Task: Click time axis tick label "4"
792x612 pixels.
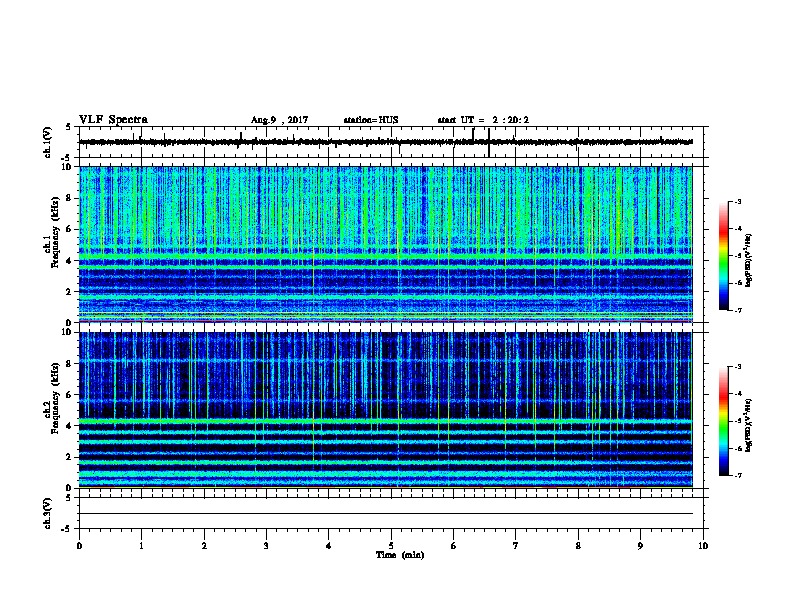Action: click(329, 546)
